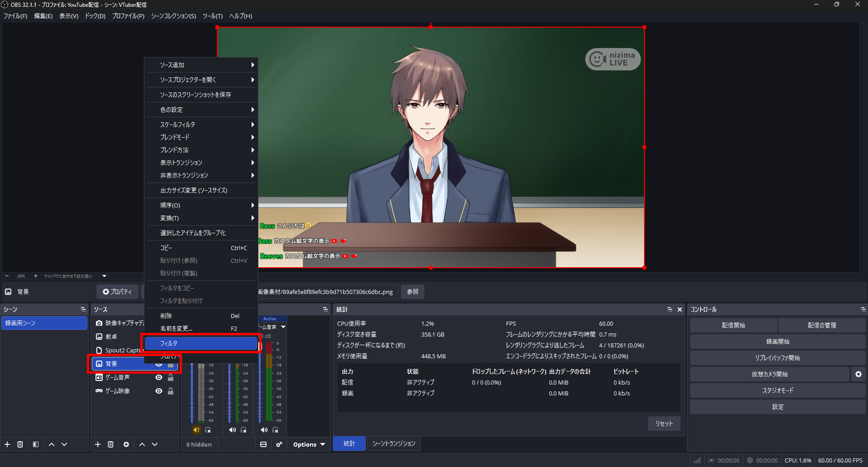The image size is (868, 467).
Task: Open virtual camera settings gear
Action: pos(858,374)
